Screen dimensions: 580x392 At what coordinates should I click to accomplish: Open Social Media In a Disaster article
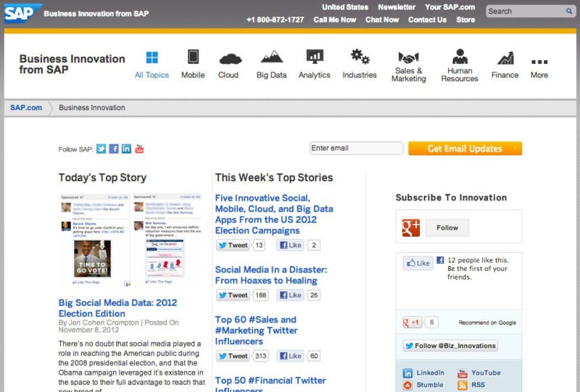(x=271, y=275)
